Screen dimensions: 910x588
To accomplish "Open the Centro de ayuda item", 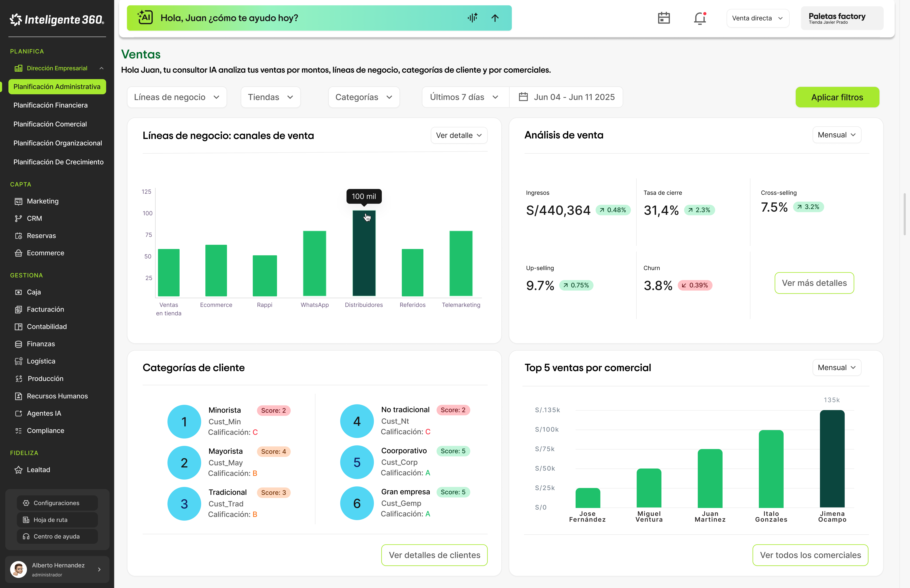I will click(57, 536).
